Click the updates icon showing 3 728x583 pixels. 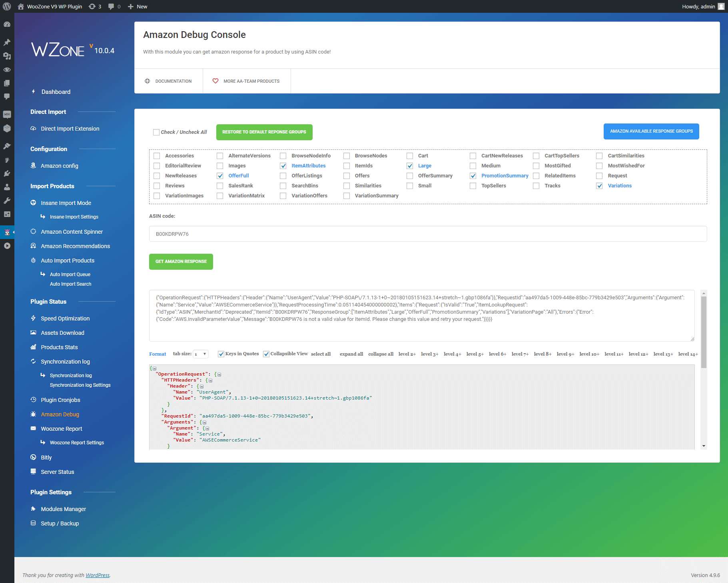pos(95,6)
